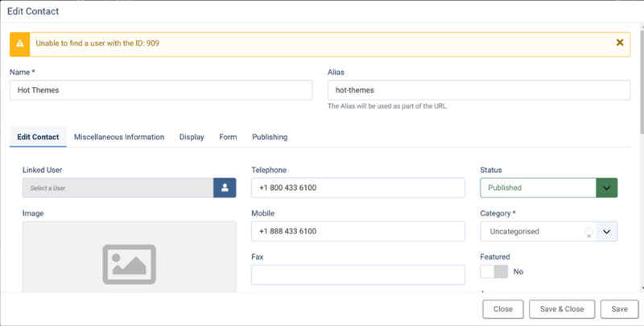
Task: Click the yellow warning triangle icon
Action: pyautogui.click(x=19, y=44)
